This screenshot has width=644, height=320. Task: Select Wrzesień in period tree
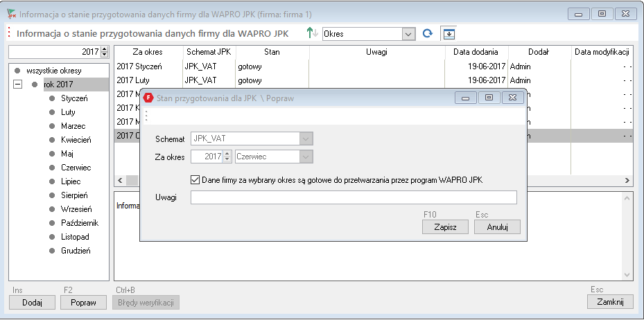(x=76, y=208)
